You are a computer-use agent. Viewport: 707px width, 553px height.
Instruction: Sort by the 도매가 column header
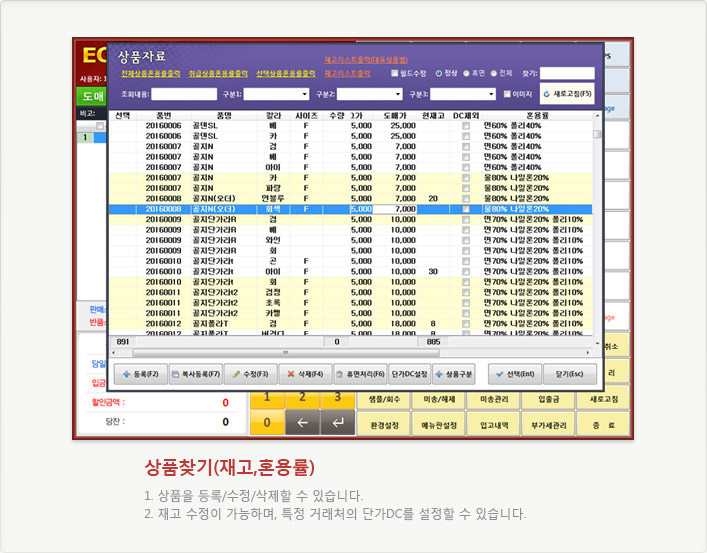point(395,115)
